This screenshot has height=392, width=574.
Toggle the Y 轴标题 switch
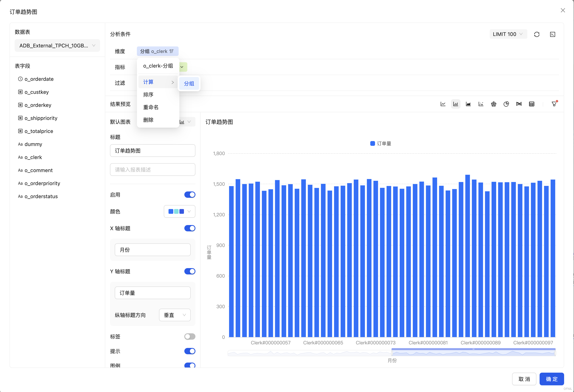(x=190, y=271)
